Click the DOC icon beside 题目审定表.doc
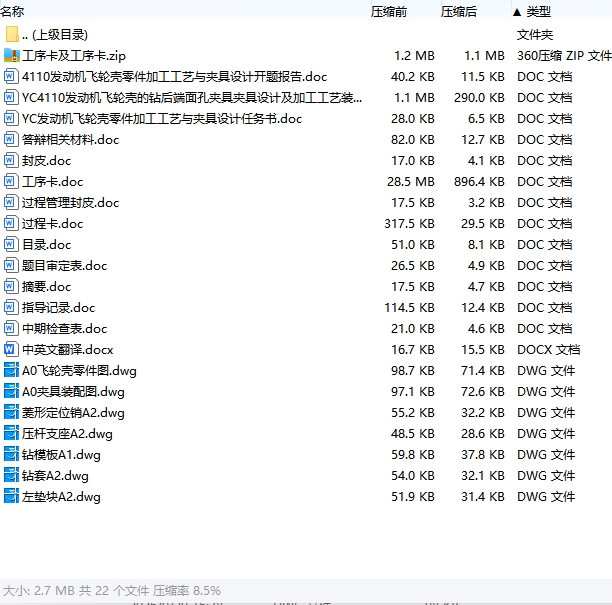612x605 pixels. [x=11, y=265]
